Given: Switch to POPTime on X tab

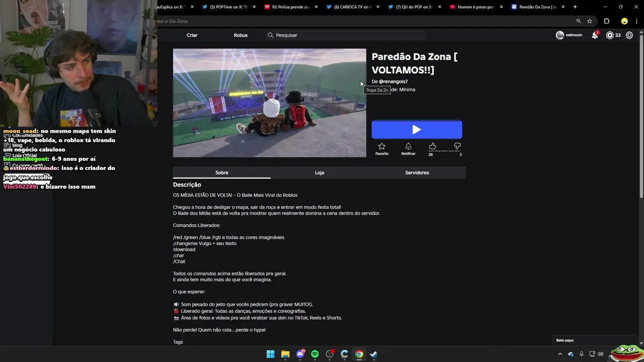Looking at the screenshot, I should [x=230, y=7].
